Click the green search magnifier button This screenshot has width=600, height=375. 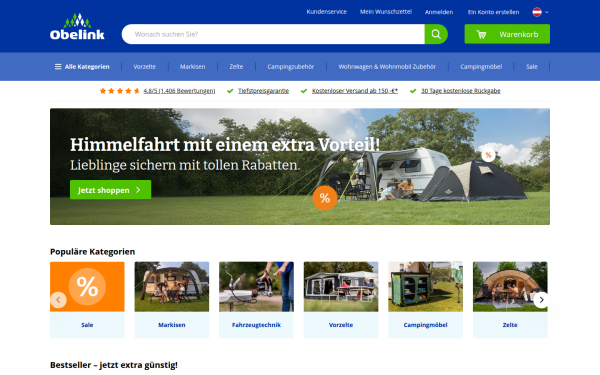pyautogui.click(x=436, y=34)
